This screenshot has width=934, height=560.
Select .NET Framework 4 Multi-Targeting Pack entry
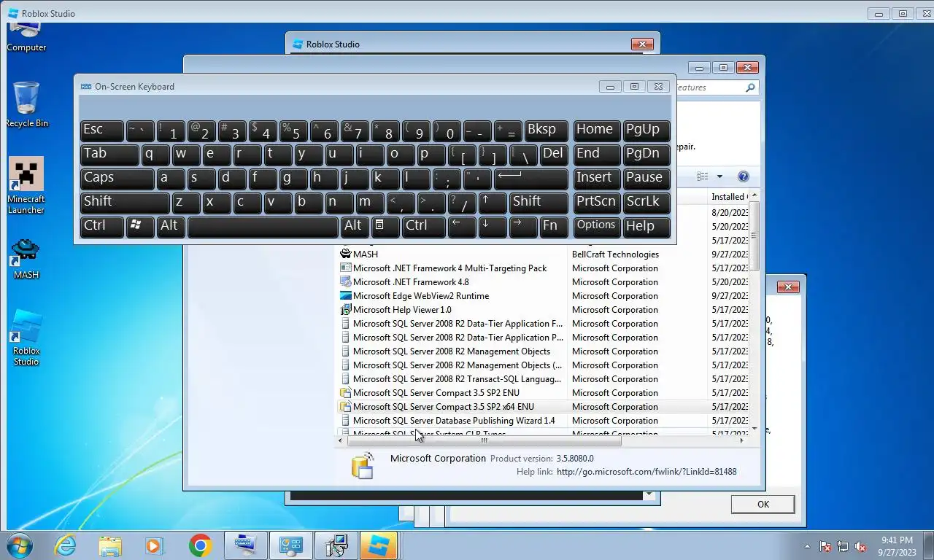(543, 268)
